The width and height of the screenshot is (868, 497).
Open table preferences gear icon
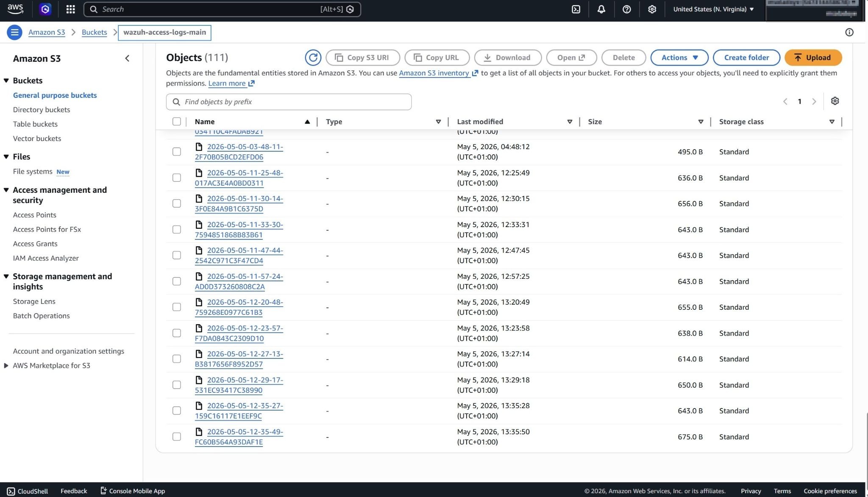click(835, 101)
